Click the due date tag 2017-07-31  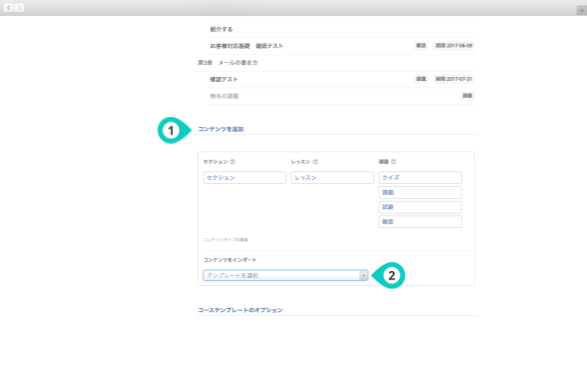tap(454, 79)
